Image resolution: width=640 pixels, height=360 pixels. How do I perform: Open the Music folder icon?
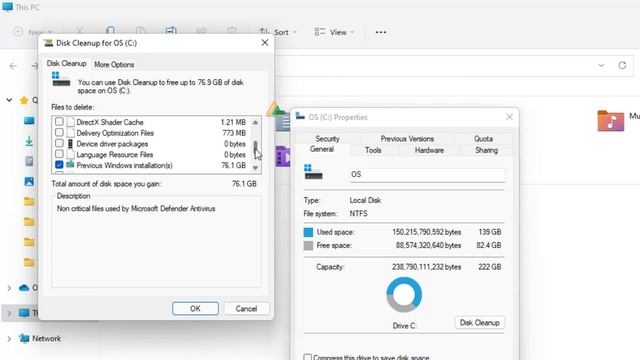click(611, 120)
